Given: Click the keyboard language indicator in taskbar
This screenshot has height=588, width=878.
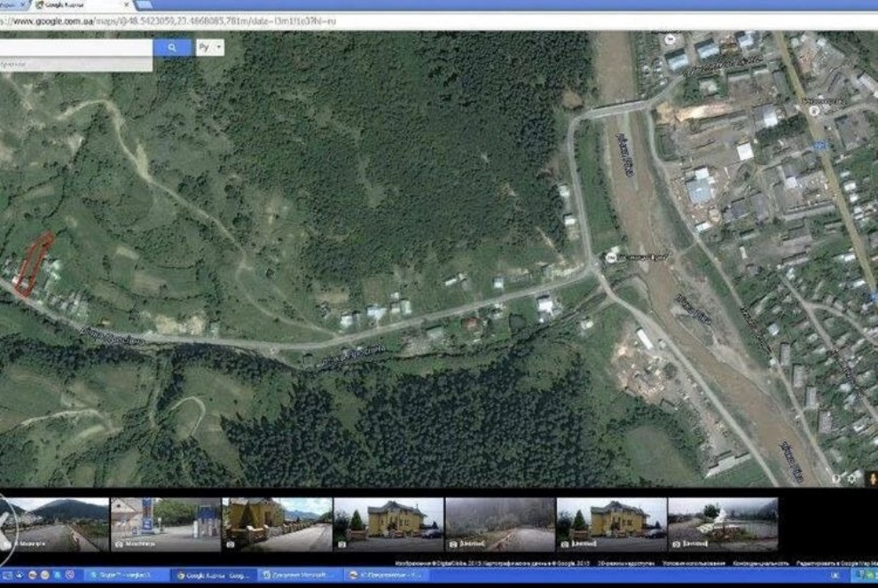Looking at the screenshot, I should coord(835,575).
